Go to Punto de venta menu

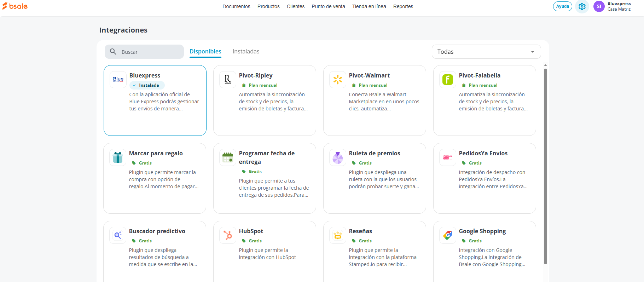[328, 6]
